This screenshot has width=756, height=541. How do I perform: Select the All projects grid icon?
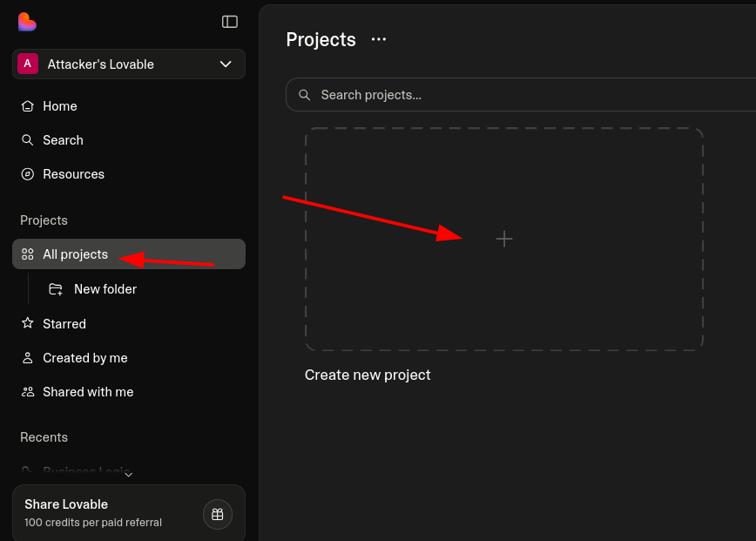(x=28, y=254)
